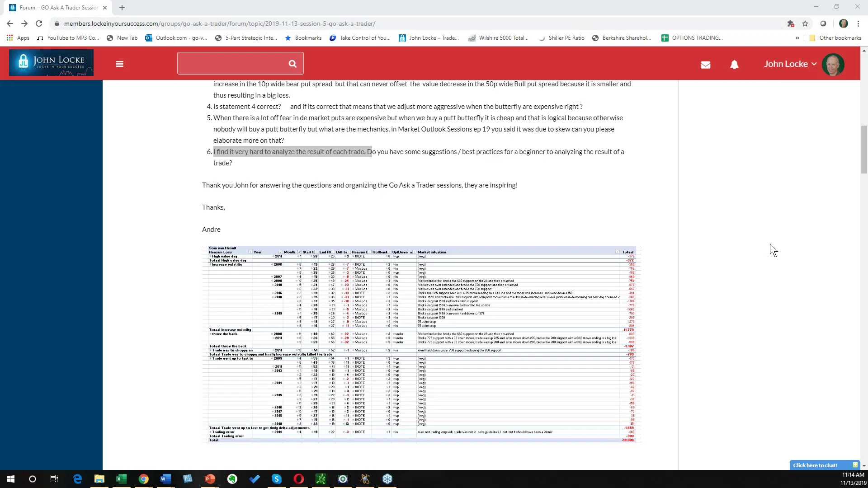Open messages envelope icon
The image size is (868, 488).
(705, 65)
